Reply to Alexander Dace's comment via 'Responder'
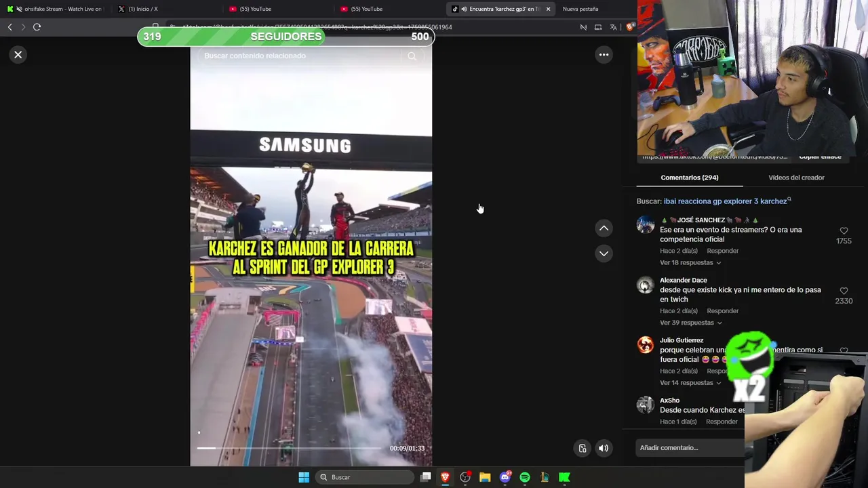 point(722,311)
